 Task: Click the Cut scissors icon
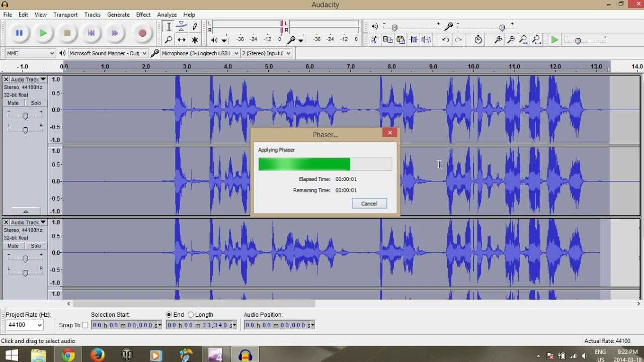(x=374, y=40)
